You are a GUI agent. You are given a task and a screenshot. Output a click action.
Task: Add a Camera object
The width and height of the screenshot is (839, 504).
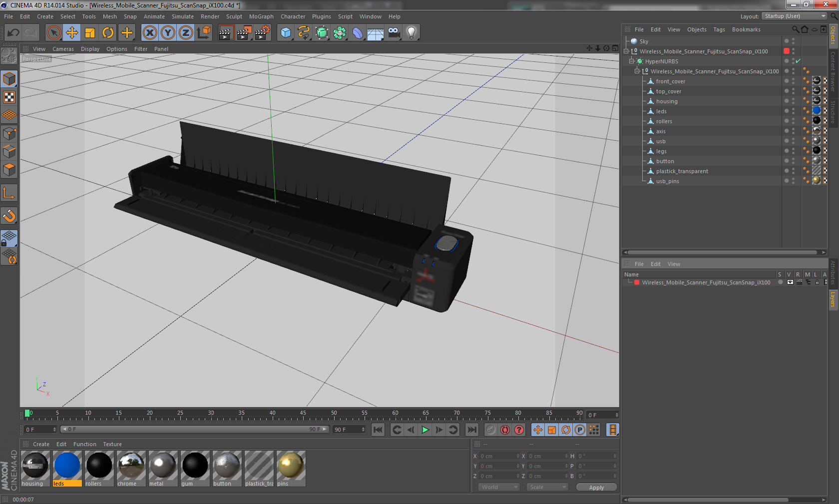(394, 33)
